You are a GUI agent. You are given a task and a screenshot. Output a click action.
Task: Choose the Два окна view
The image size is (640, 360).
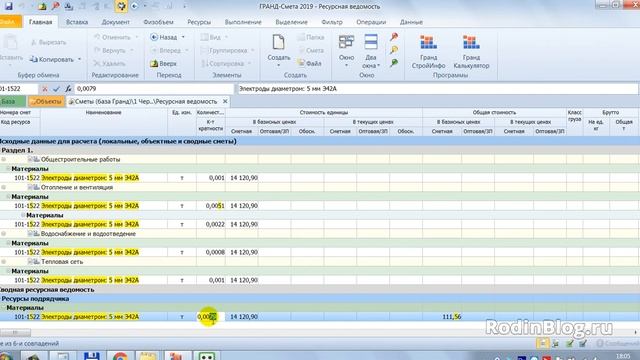pos(371,51)
